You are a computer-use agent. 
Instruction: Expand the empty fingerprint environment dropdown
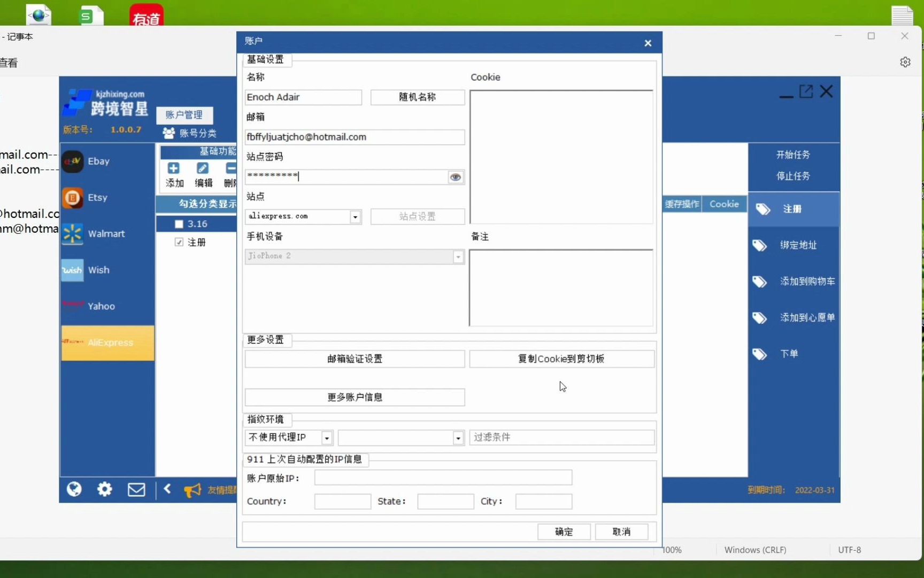click(x=458, y=438)
